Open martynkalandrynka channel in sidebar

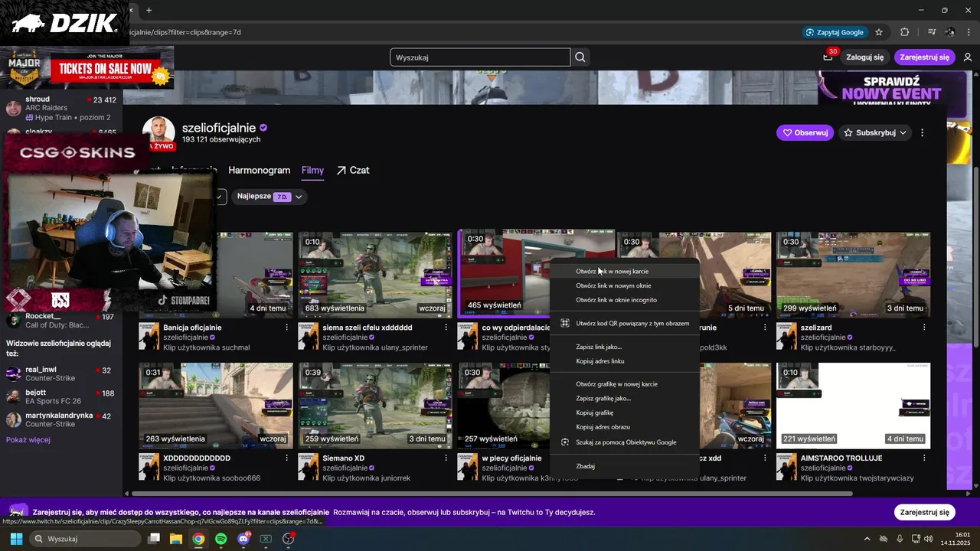click(61, 420)
